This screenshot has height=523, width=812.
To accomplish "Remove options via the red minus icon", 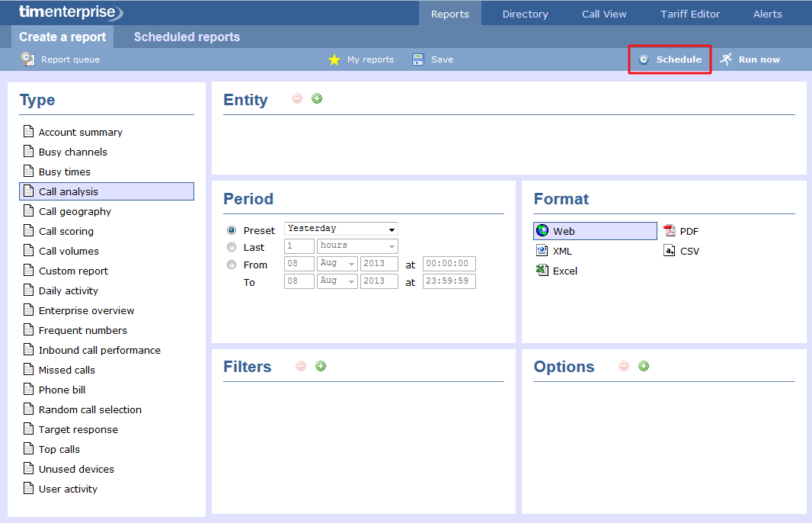I will tap(624, 366).
